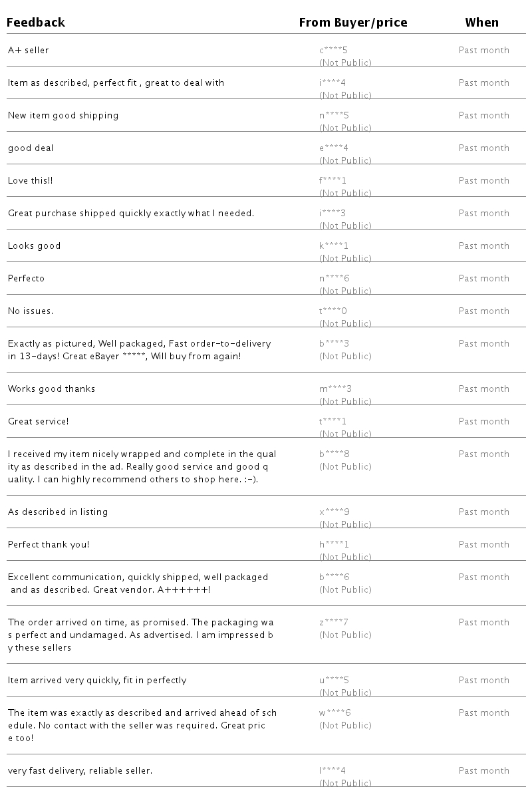
Task: Click buyer z****7 username
Action: tap(333, 623)
